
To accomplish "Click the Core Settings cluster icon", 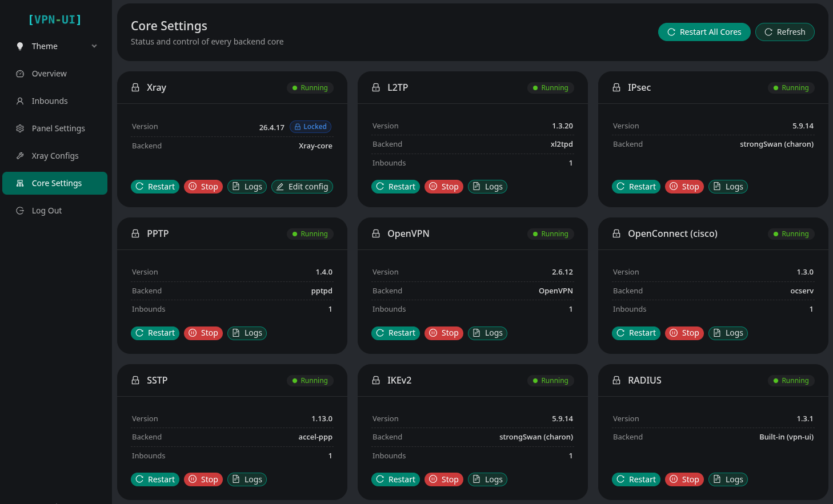I will pos(20,183).
